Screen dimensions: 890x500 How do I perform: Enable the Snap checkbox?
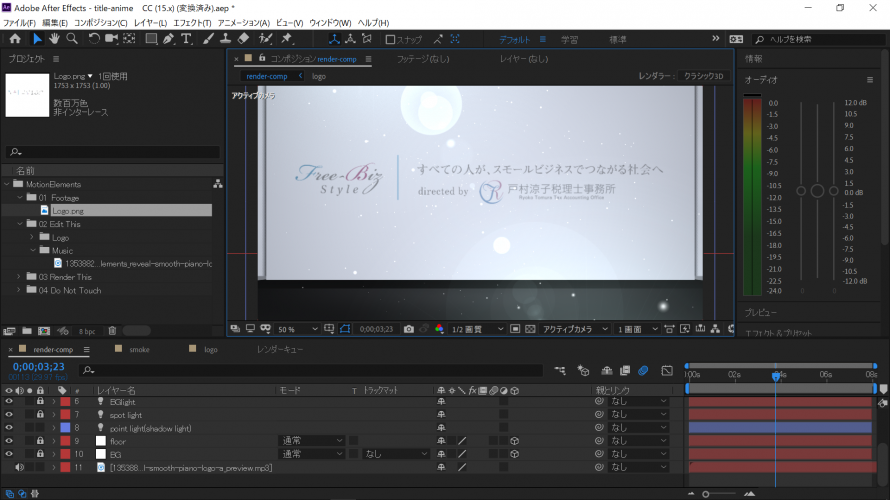[x=390, y=39]
